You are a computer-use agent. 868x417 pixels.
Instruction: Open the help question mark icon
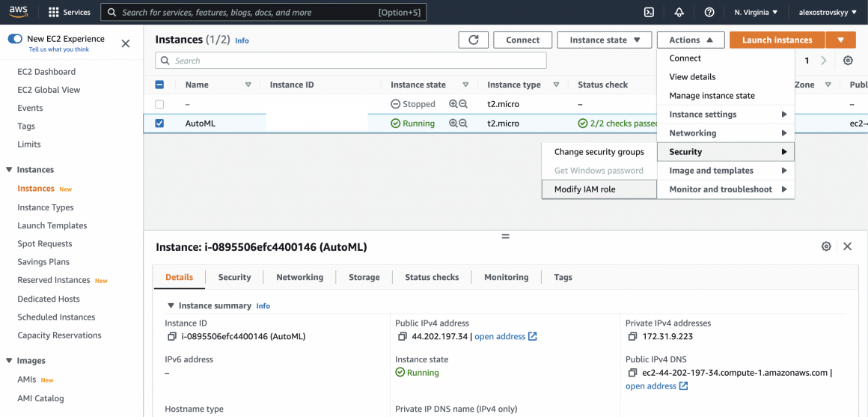(x=709, y=12)
